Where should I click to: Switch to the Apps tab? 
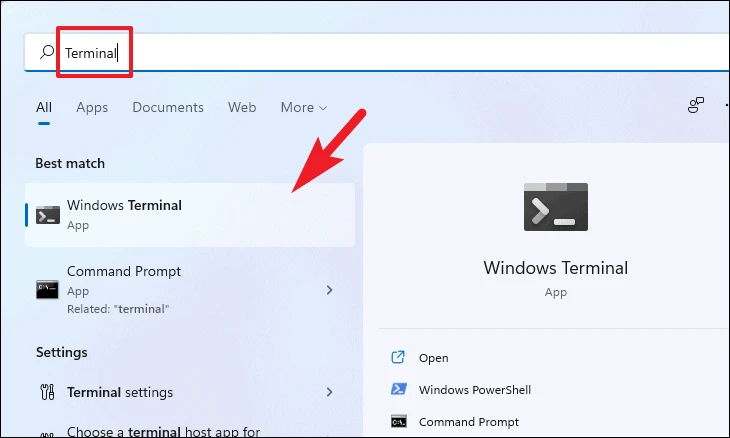click(92, 108)
